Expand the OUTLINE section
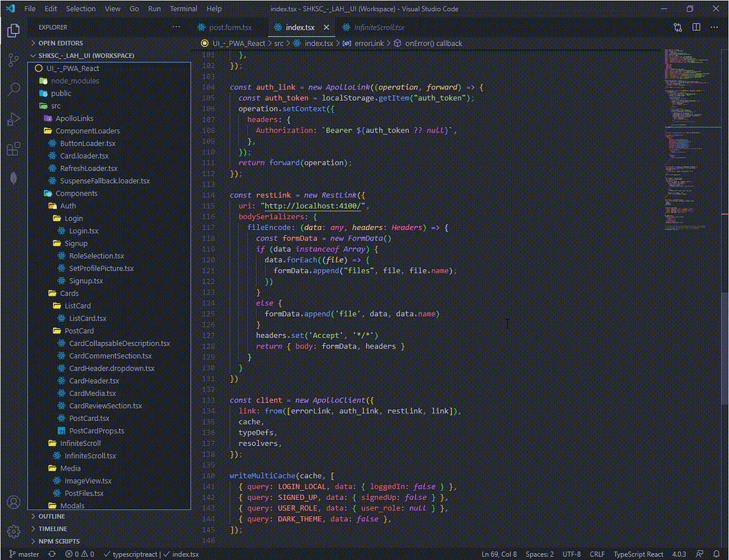This screenshot has width=729, height=560. [52, 516]
